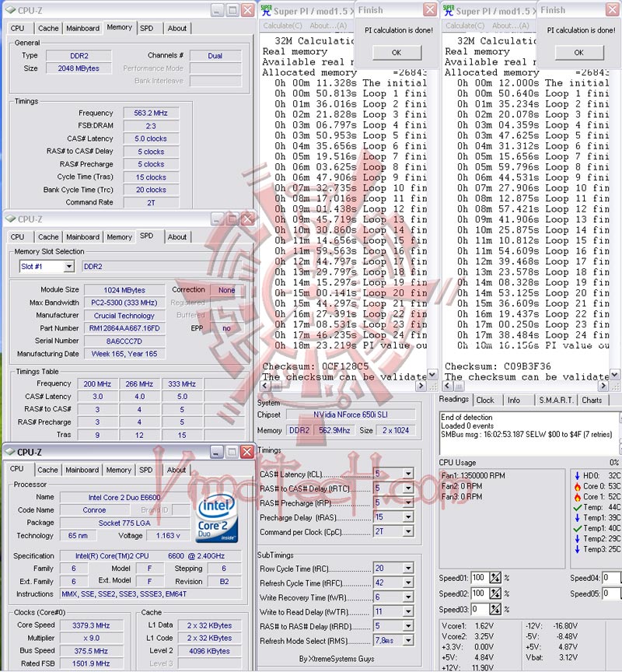Open About...(A) menu in the right Super PI
The width and height of the screenshot is (622, 672).
511,26
